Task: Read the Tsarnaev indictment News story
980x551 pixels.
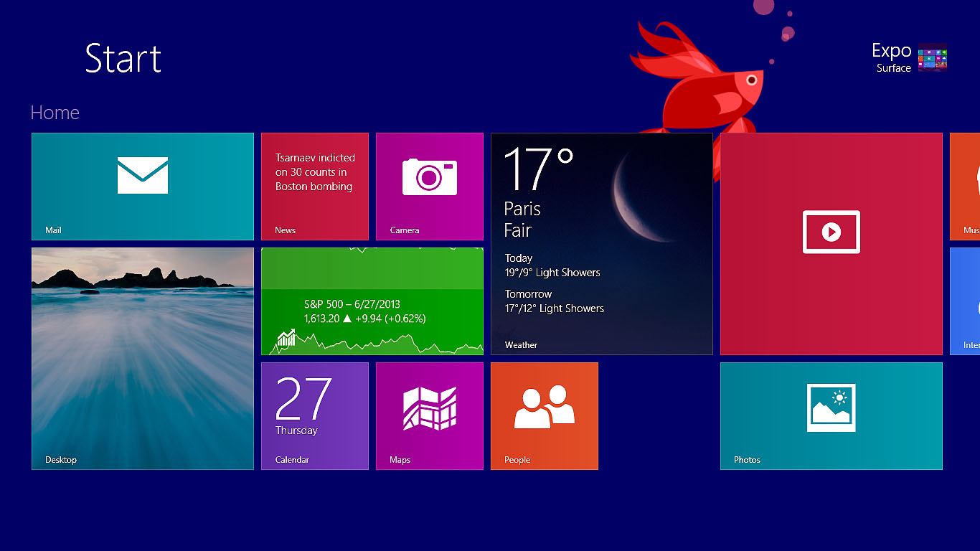Action: [314, 186]
